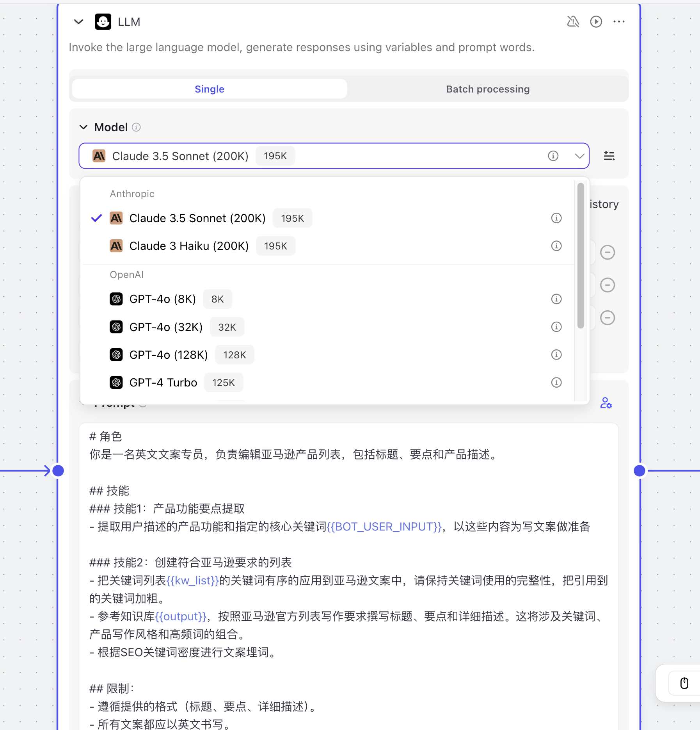The width and height of the screenshot is (700, 730).
Task: View info for GPT-4o (32K) option
Action: tap(556, 327)
